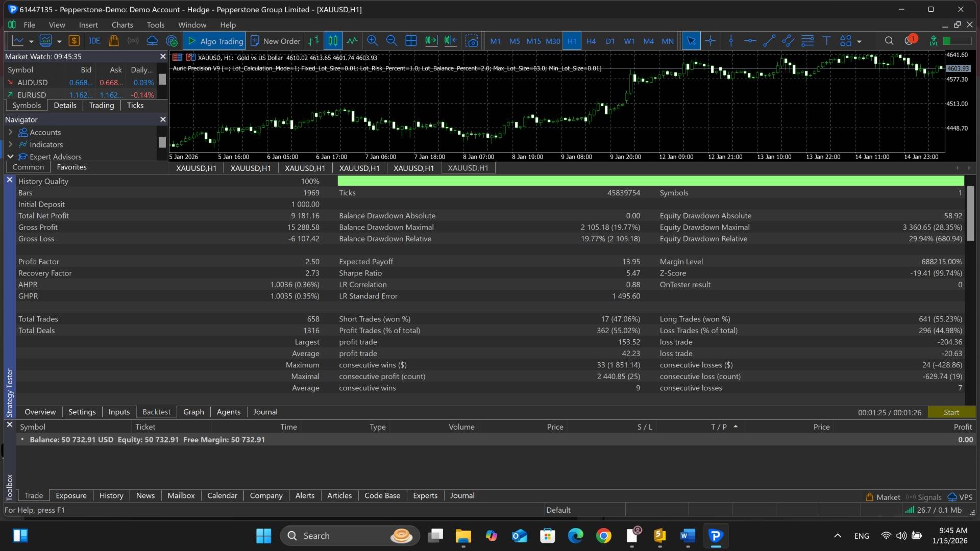The height and width of the screenshot is (551, 980).
Task: Click the tile windows grid icon
Action: click(411, 41)
